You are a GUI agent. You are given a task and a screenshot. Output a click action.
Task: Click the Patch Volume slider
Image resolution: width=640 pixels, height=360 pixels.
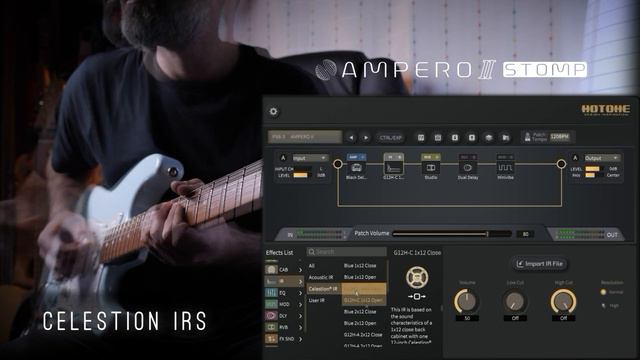coord(452,234)
